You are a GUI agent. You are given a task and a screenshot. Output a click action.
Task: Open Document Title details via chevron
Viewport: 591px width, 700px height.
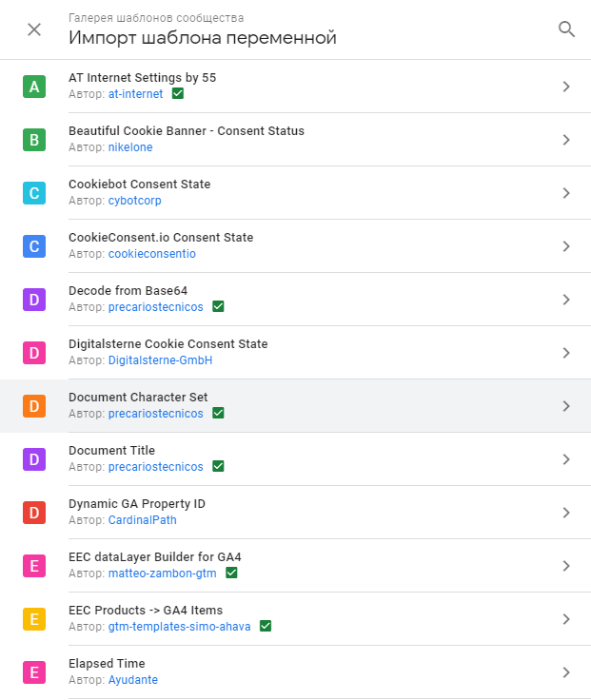(566, 459)
